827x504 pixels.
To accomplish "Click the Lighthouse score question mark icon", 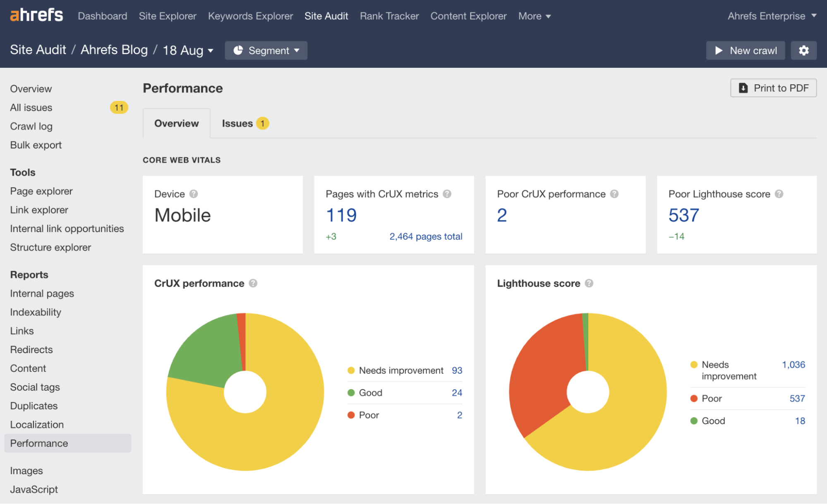I will (590, 283).
